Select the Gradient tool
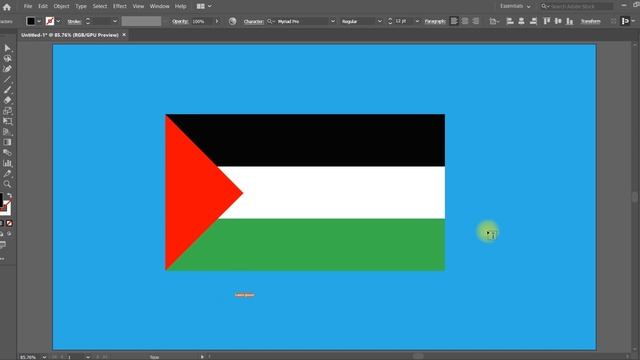The height and width of the screenshot is (360, 640). coord(7,142)
